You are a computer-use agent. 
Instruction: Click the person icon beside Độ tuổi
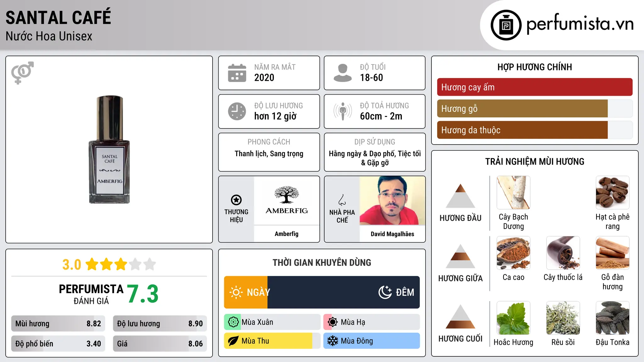pos(343,73)
